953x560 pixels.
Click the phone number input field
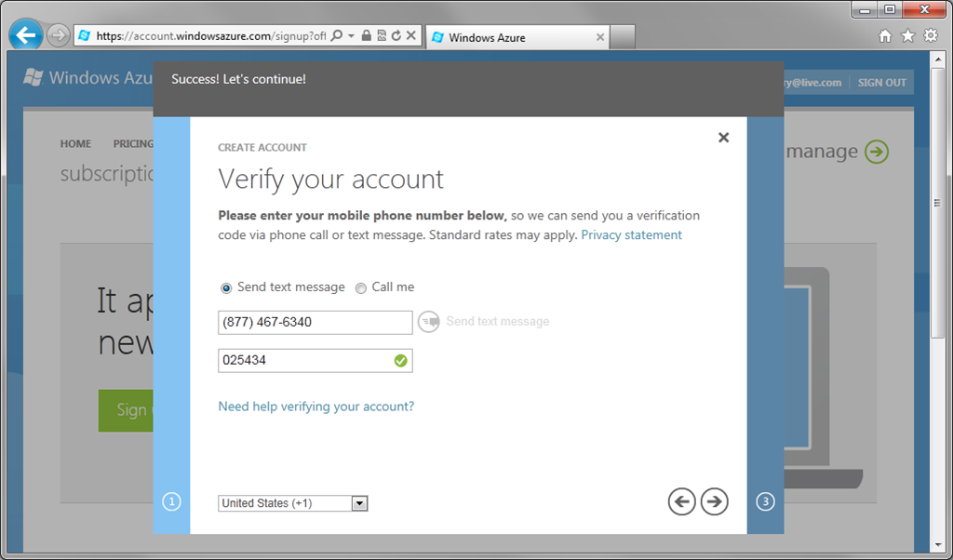(315, 323)
